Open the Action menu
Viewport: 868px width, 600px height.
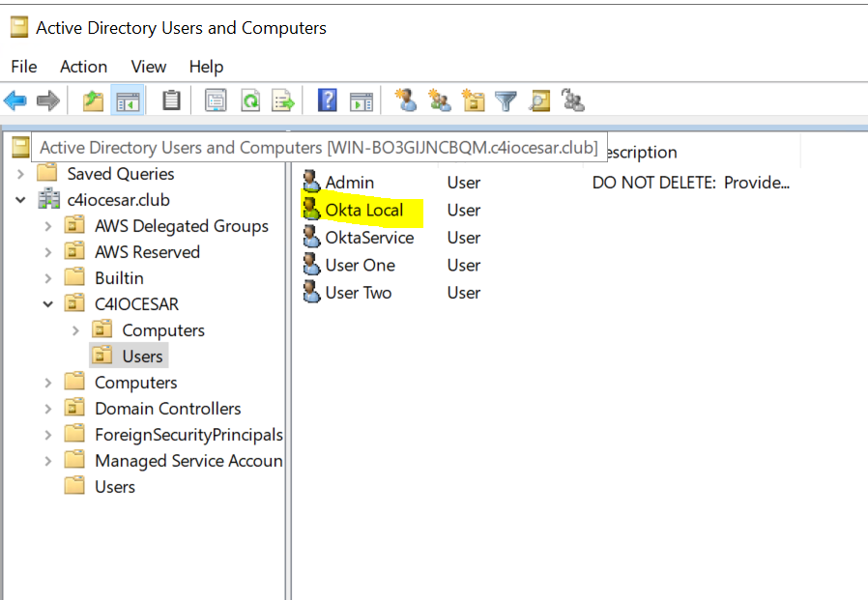tap(83, 67)
